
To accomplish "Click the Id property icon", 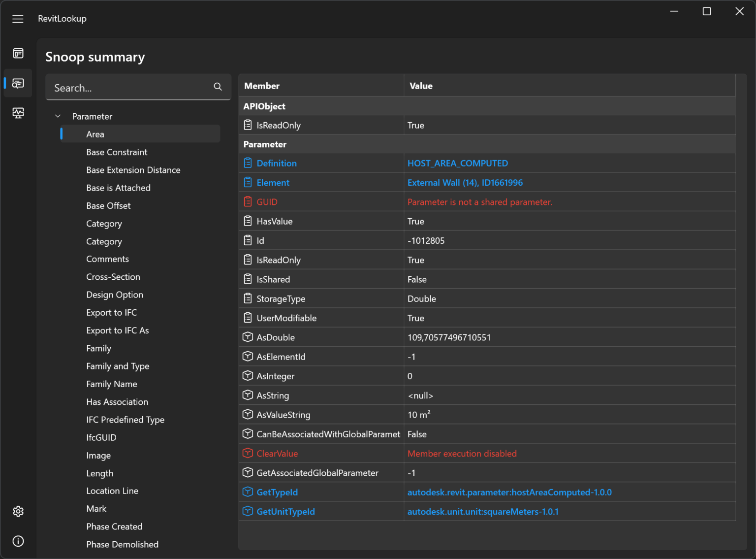I will coord(248,240).
